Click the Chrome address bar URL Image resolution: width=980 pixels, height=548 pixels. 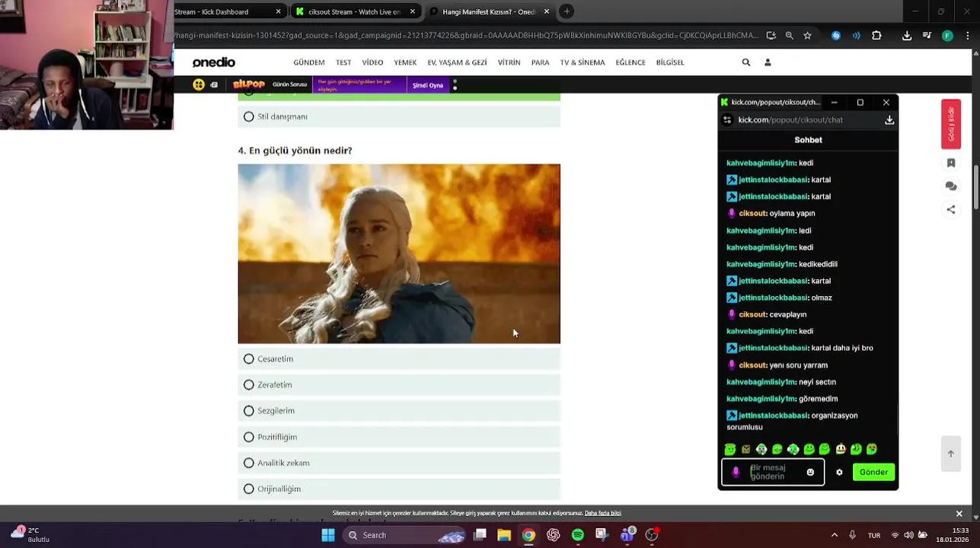(x=467, y=35)
